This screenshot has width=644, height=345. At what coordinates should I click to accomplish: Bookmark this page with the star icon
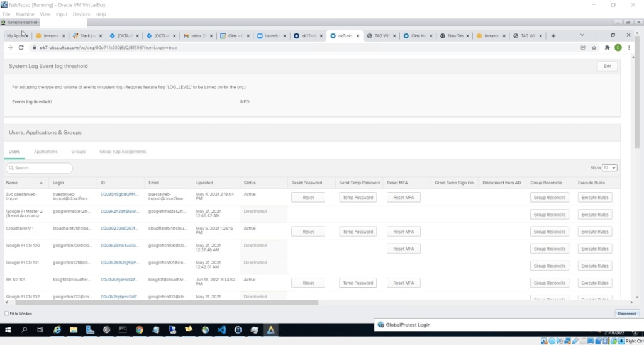pyautogui.click(x=594, y=47)
